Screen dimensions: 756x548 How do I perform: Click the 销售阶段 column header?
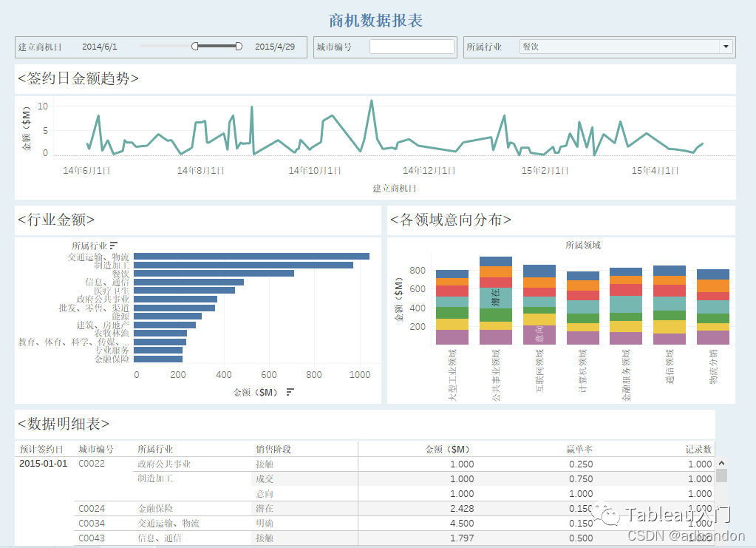[273, 450]
